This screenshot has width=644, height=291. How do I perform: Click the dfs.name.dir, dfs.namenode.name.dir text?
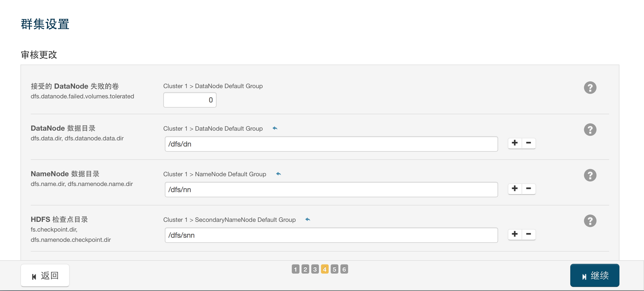82,184
